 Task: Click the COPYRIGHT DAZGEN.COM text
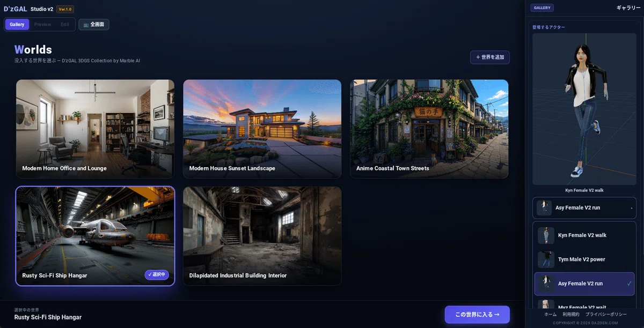585,323
